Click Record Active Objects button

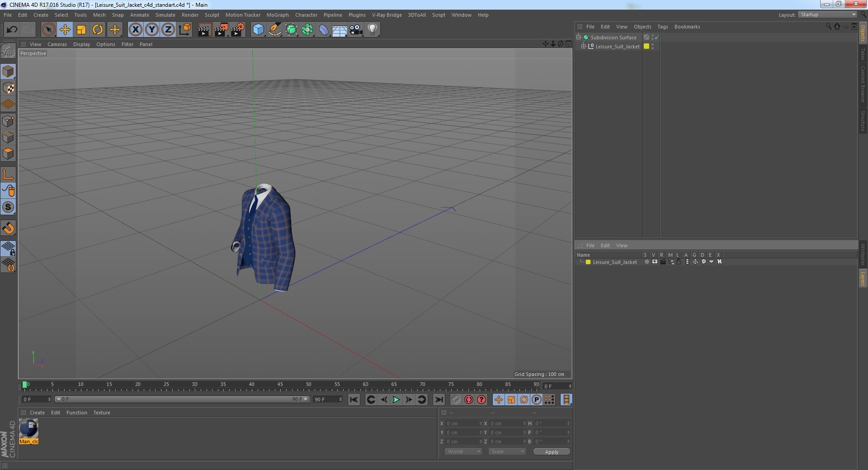click(x=456, y=399)
